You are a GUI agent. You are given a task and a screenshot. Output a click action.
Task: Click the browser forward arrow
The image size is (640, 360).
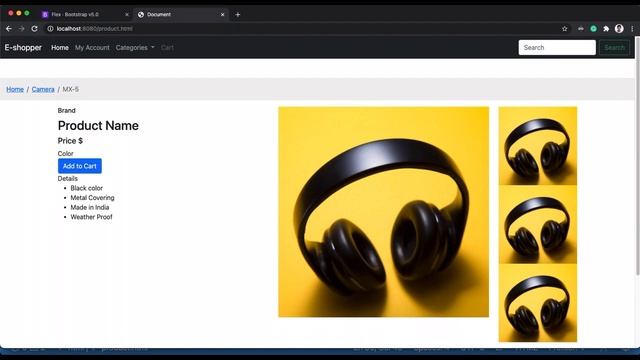(x=22, y=29)
